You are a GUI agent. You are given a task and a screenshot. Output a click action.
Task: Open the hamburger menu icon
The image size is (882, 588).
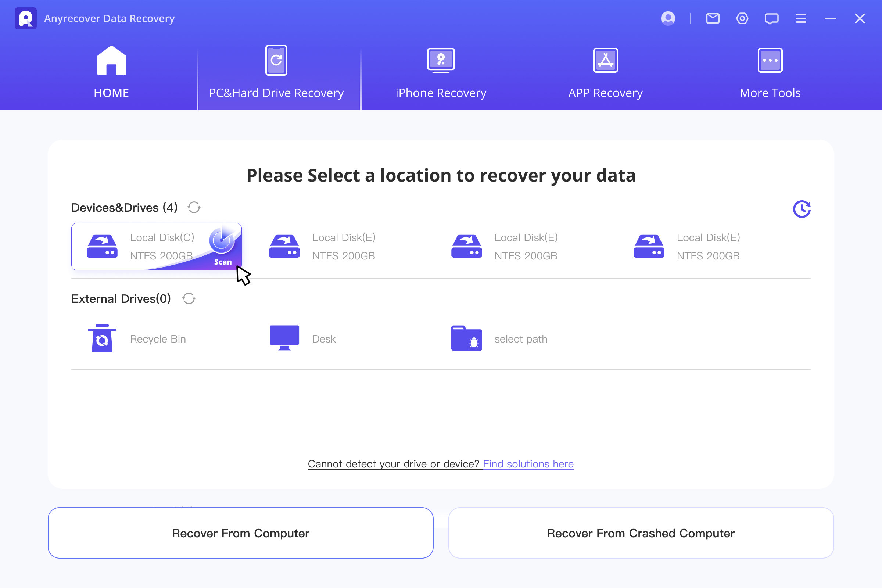pyautogui.click(x=801, y=18)
